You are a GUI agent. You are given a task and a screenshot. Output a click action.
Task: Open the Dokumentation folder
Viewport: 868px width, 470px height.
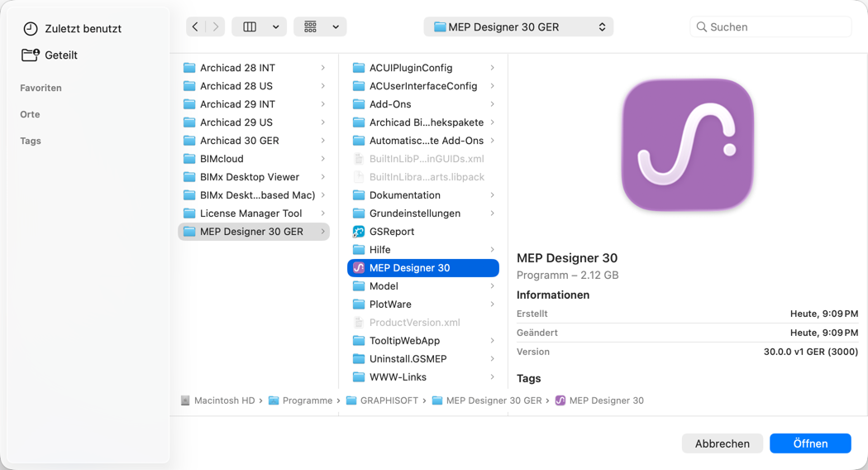click(x=423, y=195)
